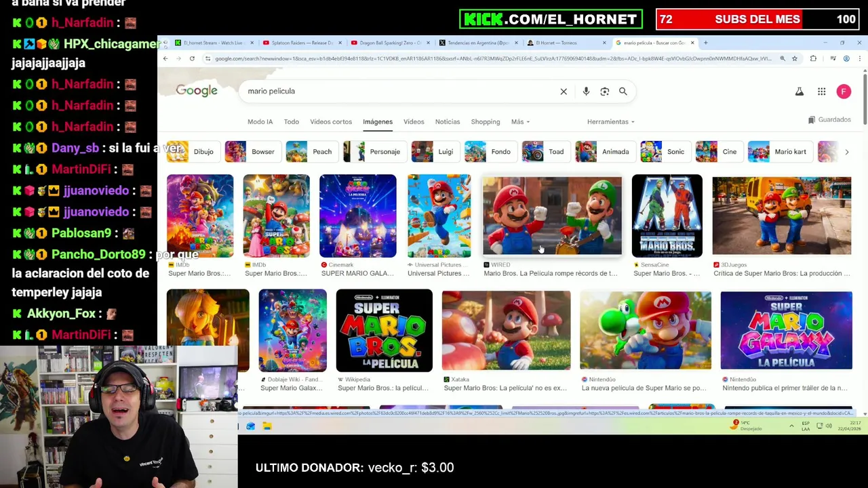
Task: Show hidden system tray icons chevron
Action: pyautogui.click(x=791, y=426)
